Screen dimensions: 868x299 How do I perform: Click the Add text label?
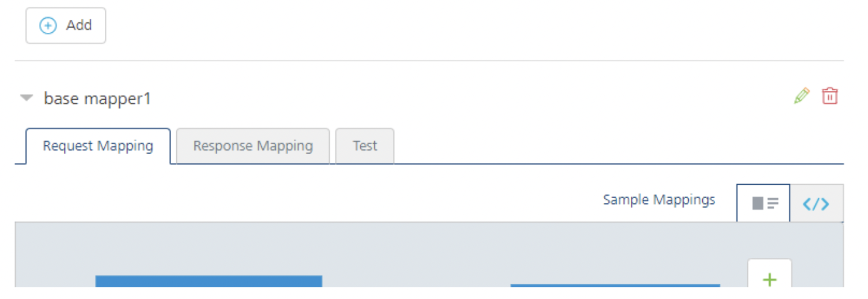(79, 25)
